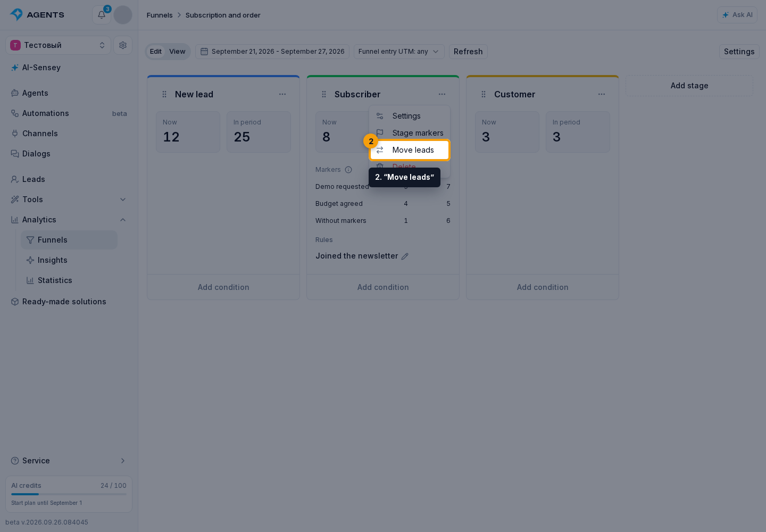766x532 pixels.
Task: Open the date range picker
Action: pos(272,52)
